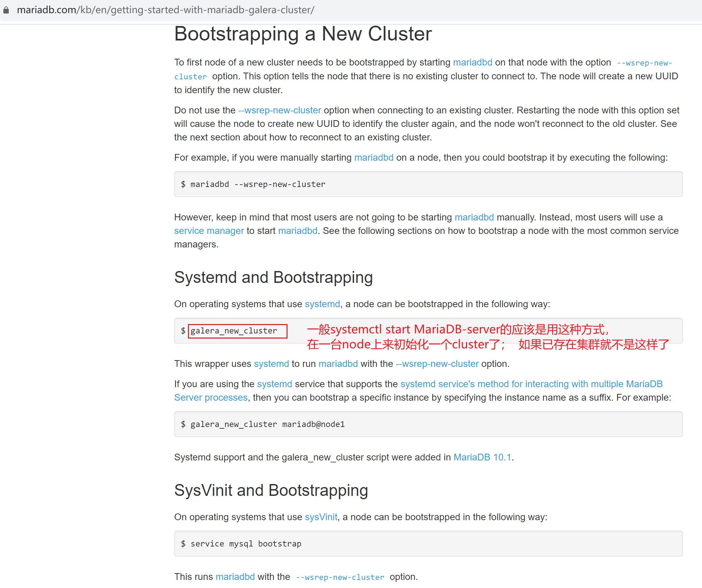702x588 pixels.
Task: Open systemd link in 'On operating systems' sentence
Action: [322, 304]
